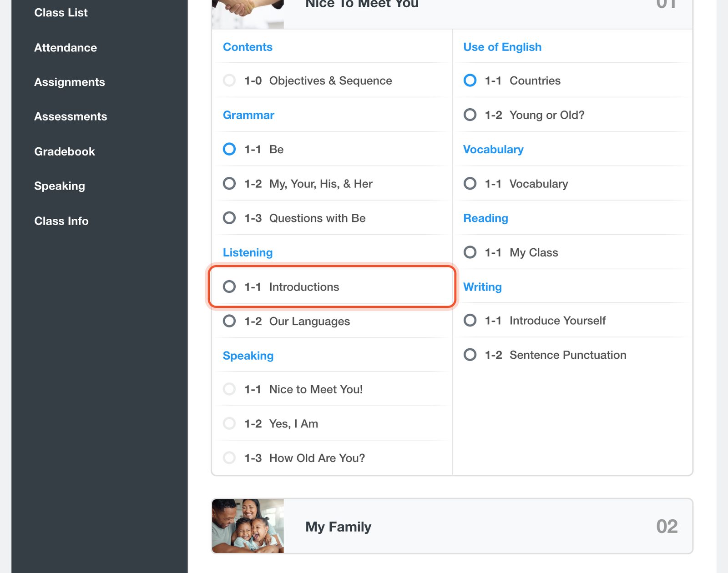Click the circle next to My Class
The image size is (728, 573).
pos(470,252)
